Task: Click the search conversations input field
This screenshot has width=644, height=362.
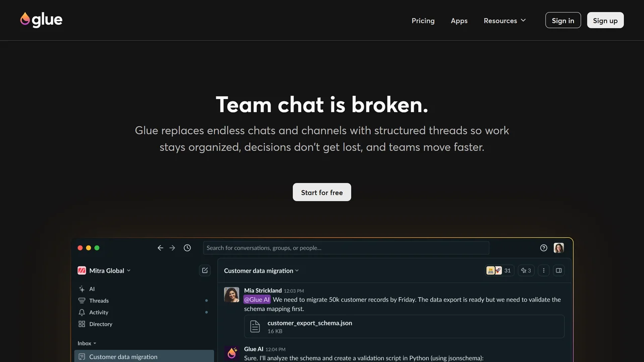Action: pos(346,248)
